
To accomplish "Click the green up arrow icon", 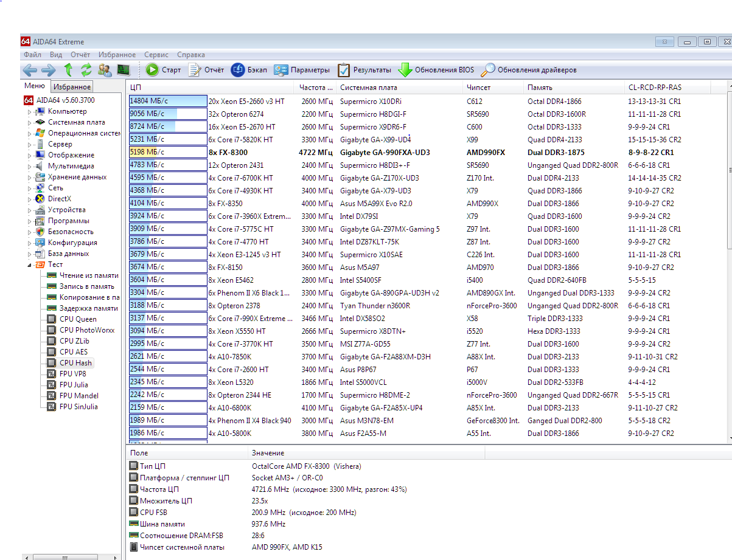I will (x=68, y=70).
